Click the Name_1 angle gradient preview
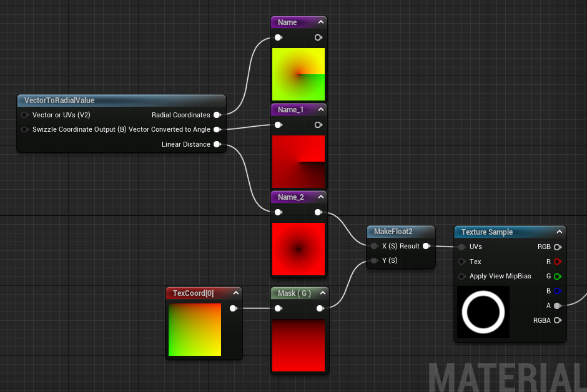Viewport: 587px width, 392px height. coord(298,162)
